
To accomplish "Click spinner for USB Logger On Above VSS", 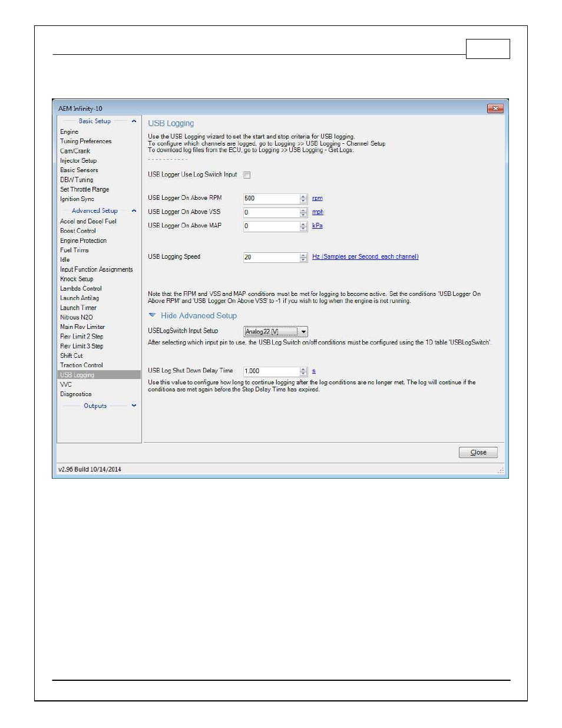I will 303,212.
